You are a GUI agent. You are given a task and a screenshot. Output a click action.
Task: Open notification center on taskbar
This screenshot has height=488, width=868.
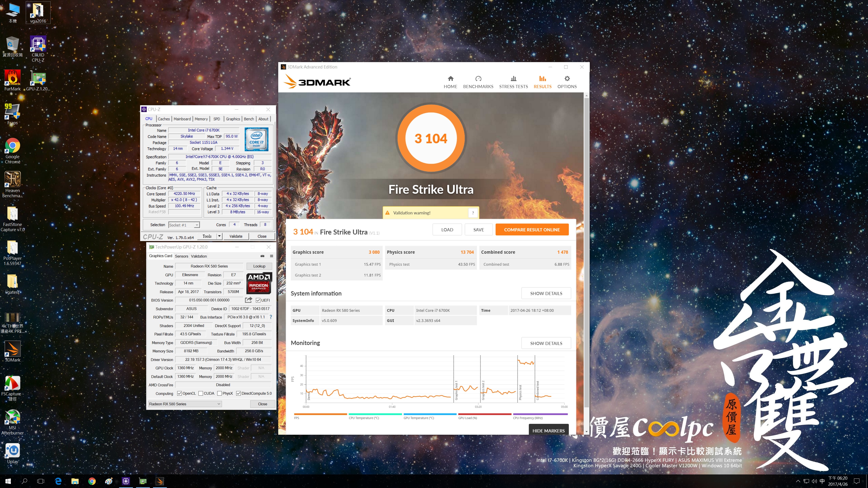coord(856,481)
